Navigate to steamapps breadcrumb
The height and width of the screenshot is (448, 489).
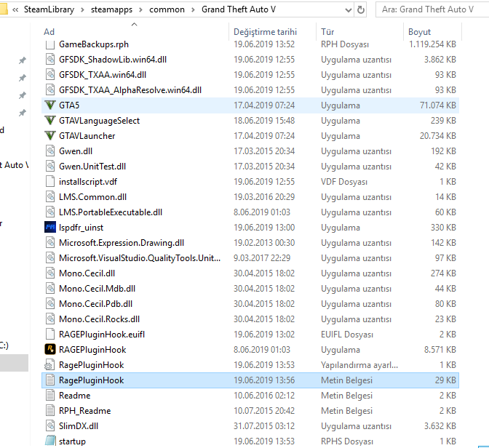pyautogui.click(x=111, y=9)
